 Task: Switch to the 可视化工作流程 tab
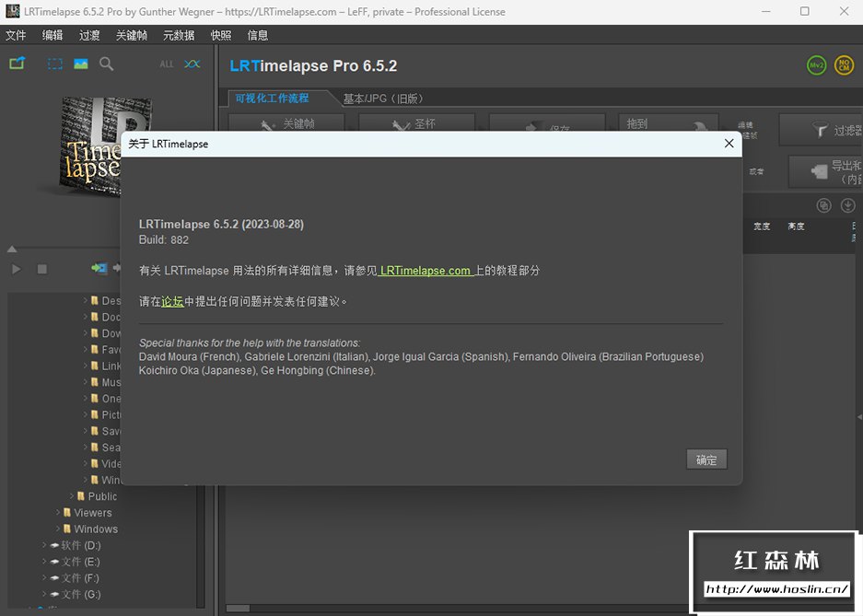click(x=272, y=99)
